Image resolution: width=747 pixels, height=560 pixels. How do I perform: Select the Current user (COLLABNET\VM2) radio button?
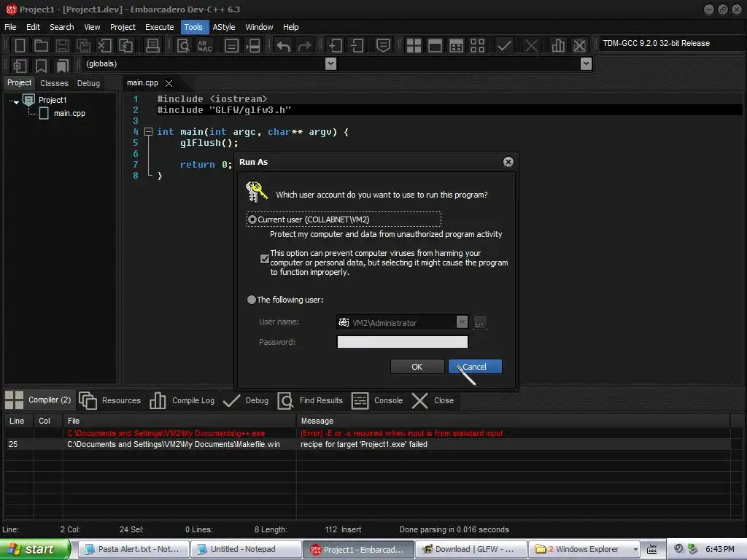[252, 219]
